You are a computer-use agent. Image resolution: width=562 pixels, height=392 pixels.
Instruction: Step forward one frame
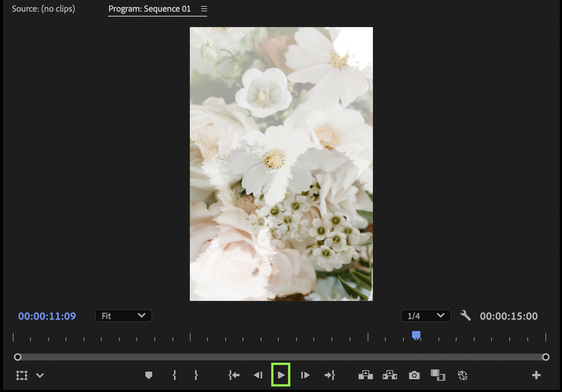[305, 375]
